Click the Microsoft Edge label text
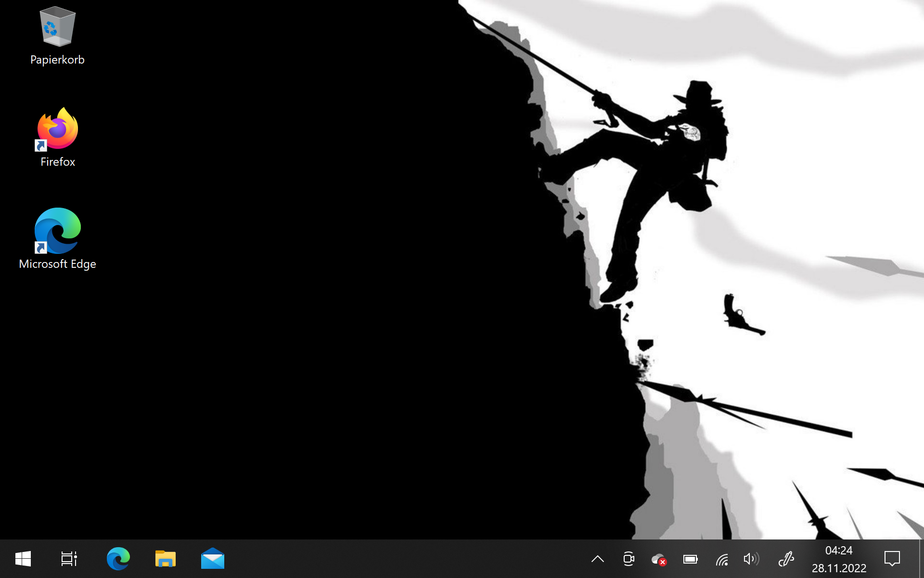Screen dimensions: 924x578 tap(57, 264)
